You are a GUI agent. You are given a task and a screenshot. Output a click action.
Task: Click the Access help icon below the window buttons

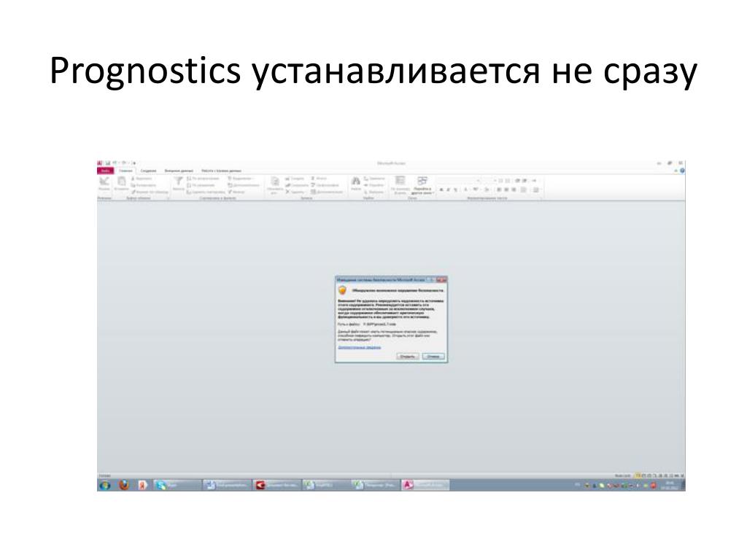point(682,171)
